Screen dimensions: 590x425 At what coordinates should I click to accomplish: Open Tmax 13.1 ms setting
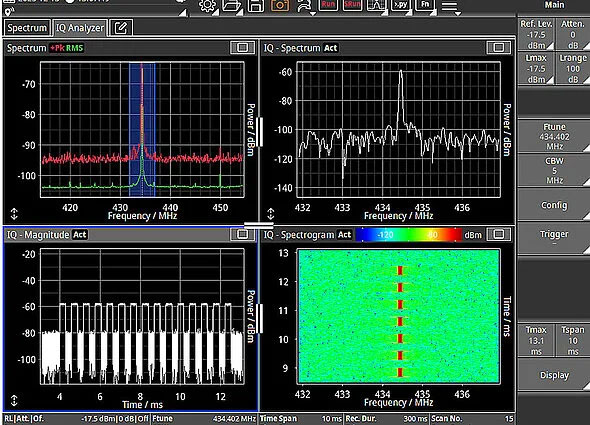pos(536,340)
